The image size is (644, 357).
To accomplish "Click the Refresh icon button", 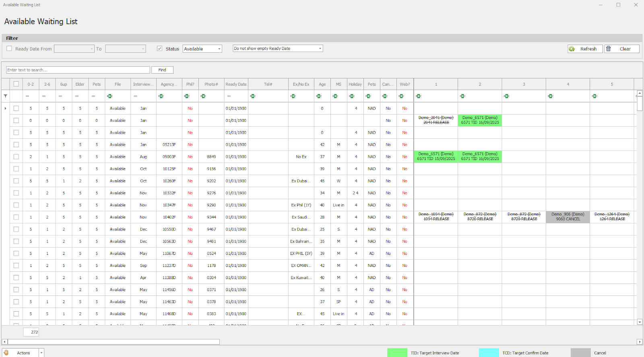I will click(572, 49).
